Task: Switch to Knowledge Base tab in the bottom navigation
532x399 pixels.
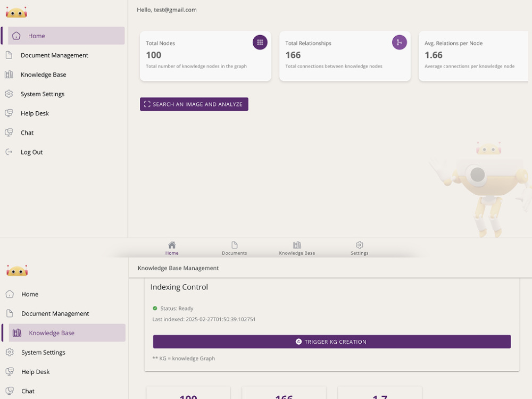Action: click(297, 248)
